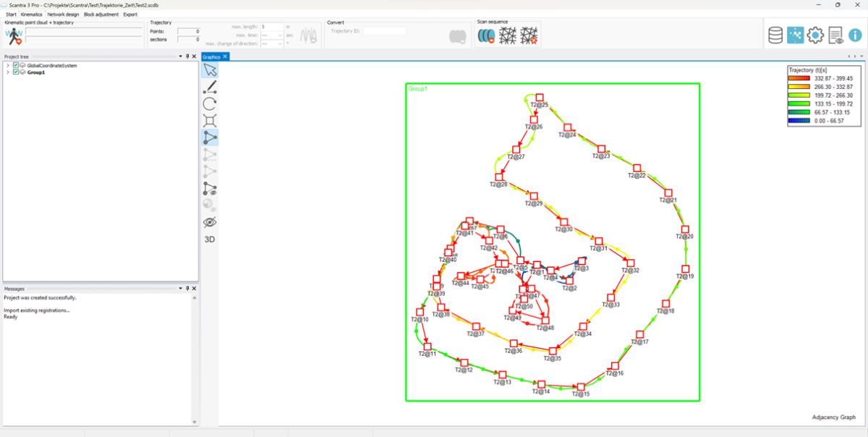Click the rotate view tool icon
868x437 pixels.
tap(210, 104)
